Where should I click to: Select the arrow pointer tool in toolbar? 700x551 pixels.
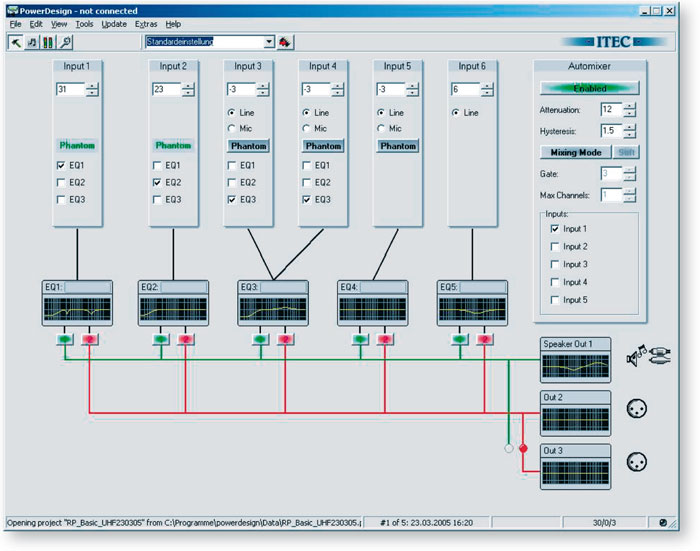point(16,42)
